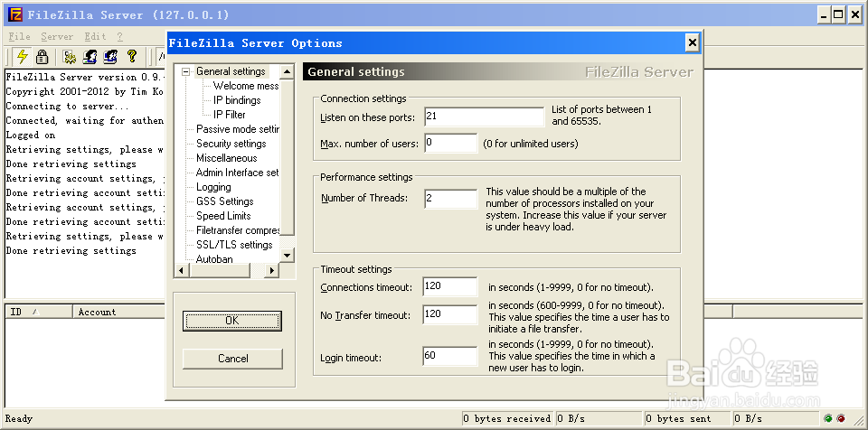Open the File menu

click(19, 36)
